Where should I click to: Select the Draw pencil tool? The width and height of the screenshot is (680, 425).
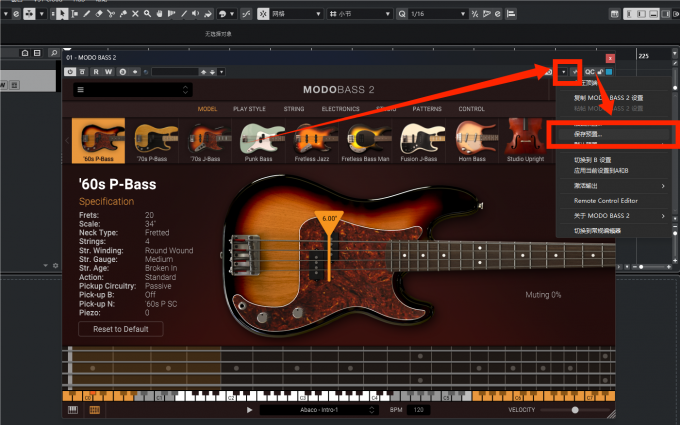pos(87,14)
